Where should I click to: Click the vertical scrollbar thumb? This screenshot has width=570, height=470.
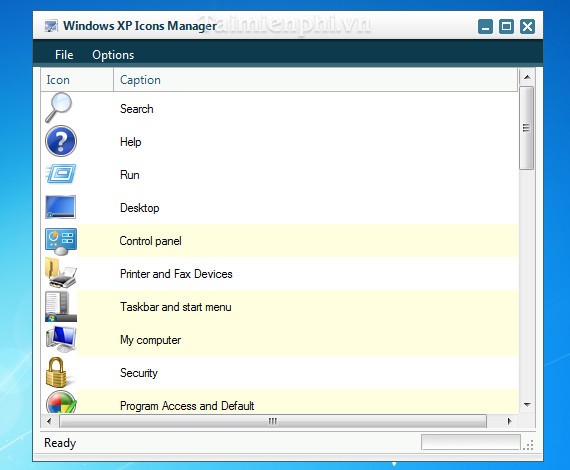click(x=526, y=128)
